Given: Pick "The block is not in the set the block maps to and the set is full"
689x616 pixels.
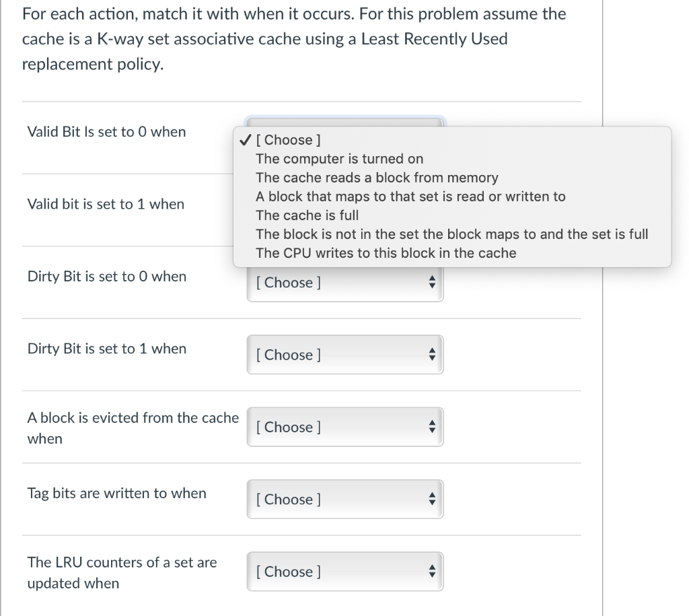Looking at the screenshot, I should (x=453, y=234).
